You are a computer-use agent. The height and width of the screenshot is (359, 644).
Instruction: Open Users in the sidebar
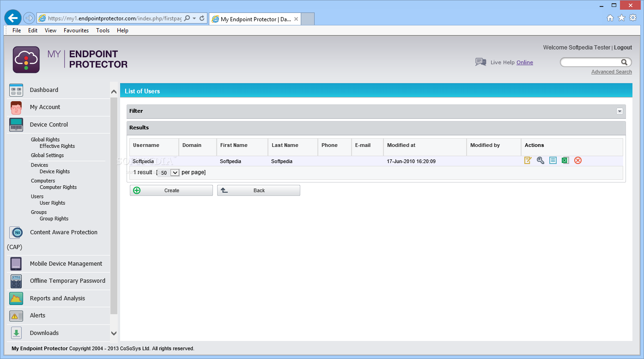tap(37, 196)
